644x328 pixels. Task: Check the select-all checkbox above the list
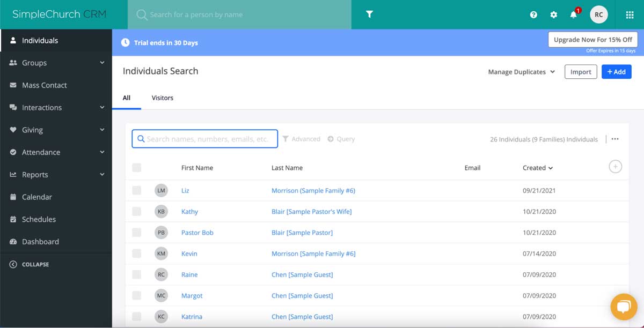pos(136,167)
